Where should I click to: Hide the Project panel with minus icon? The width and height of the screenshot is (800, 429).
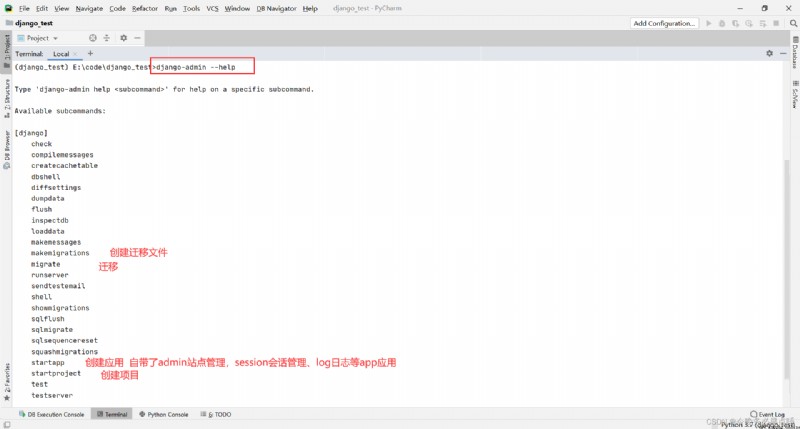(137, 38)
